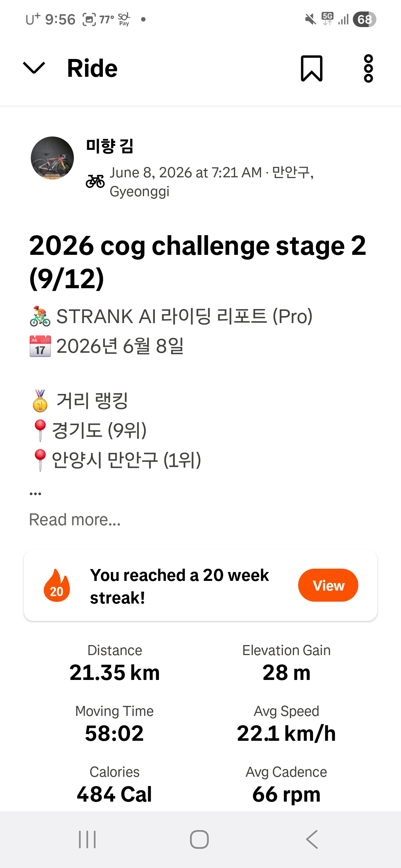Tap the battery indicator in status bar
This screenshot has height=868, width=401.
(x=365, y=19)
